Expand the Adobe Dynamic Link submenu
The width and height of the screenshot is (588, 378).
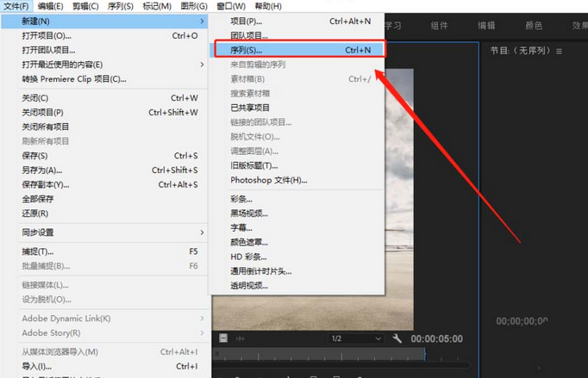(112, 319)
